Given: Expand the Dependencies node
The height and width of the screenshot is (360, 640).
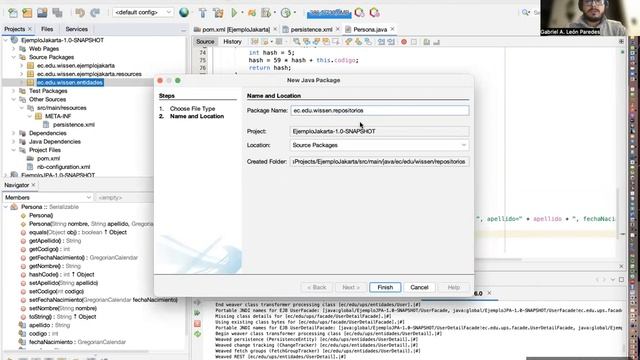Looking at the screenshot, I should [13, 133].
